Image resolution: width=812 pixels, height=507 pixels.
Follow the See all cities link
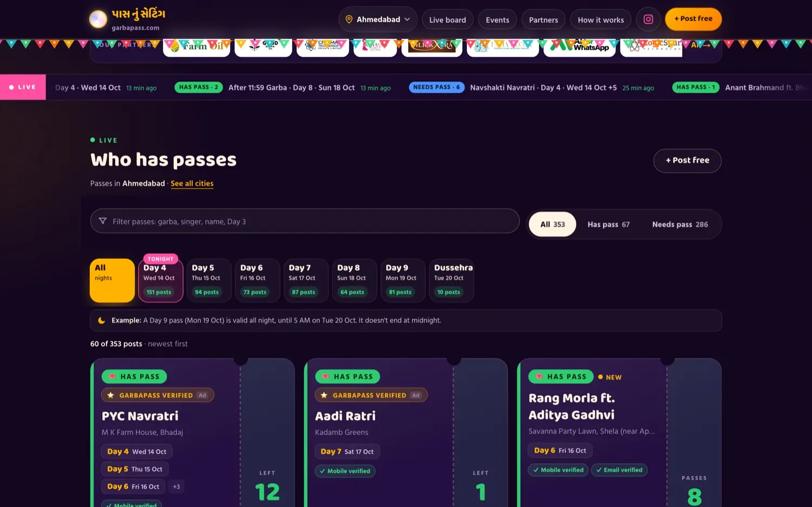click(192, 183)
